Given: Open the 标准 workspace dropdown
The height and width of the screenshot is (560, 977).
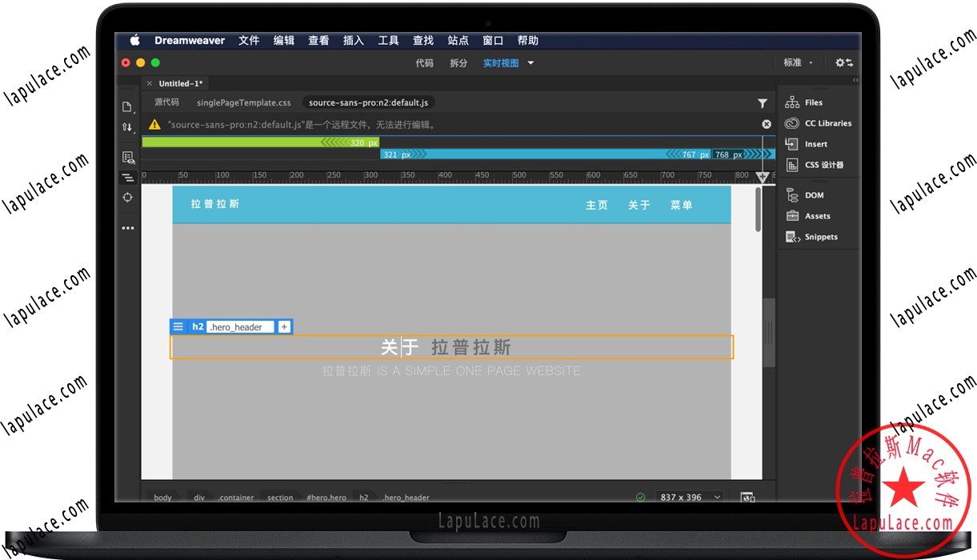Looking at the screenshot, I should 797,62.
